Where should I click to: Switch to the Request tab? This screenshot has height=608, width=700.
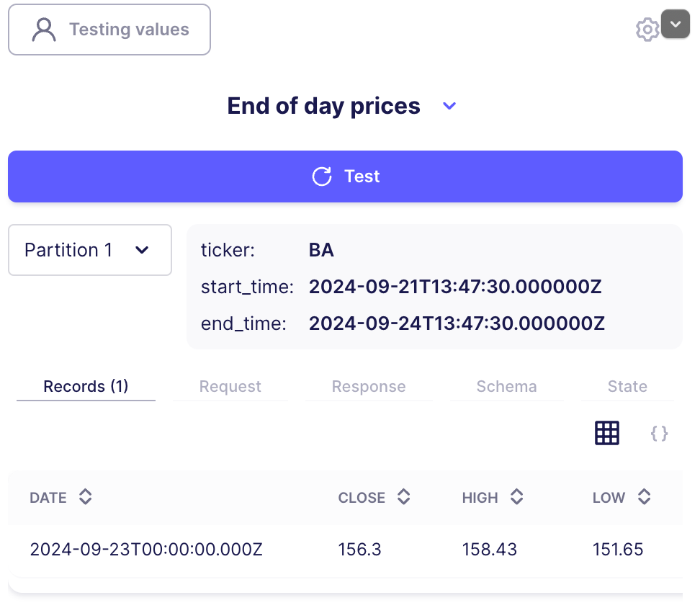(x=230, y=387)
